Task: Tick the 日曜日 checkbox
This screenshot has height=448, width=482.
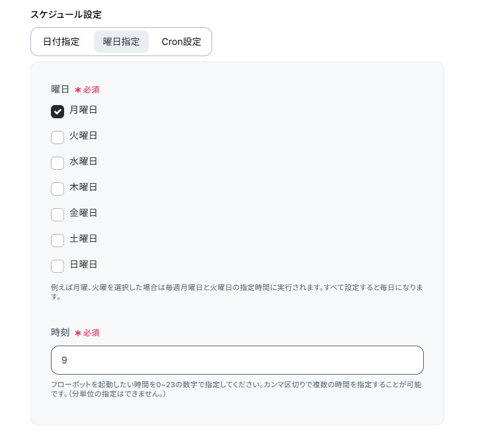Action: [x=58, y=266]
